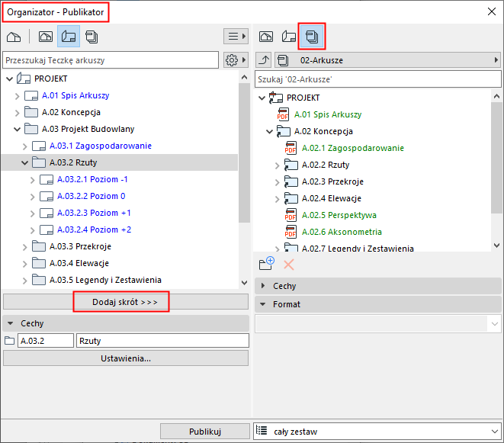Collapse right PROJEKT publisher root
The height and width of the screenshot is (443, 504).
coord(262,98)
